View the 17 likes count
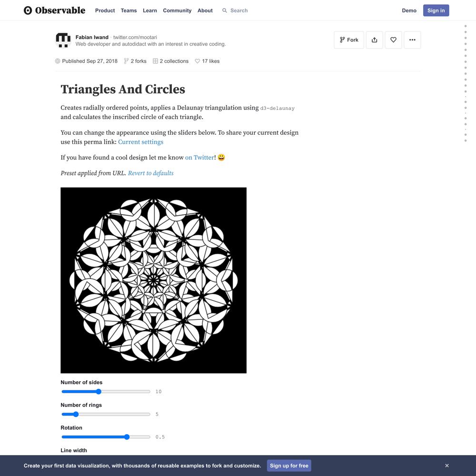The width and height of the screenshot is (476, 476). click(x=207, y=61)
